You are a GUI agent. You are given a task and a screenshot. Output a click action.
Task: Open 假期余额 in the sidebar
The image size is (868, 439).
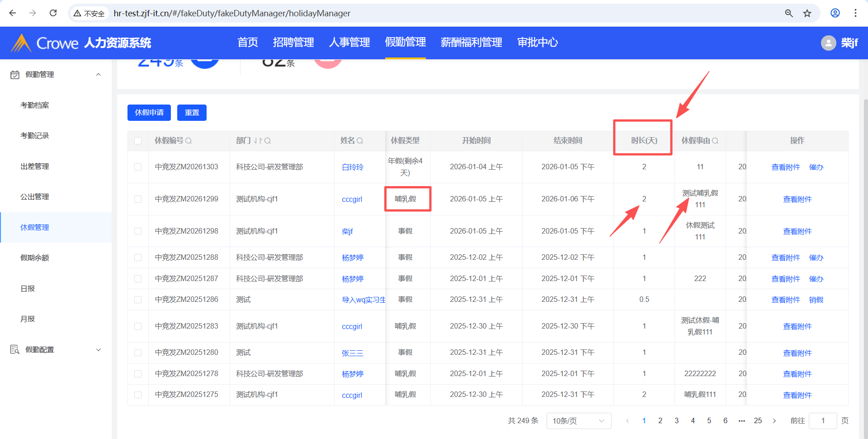tap(35, 258)
